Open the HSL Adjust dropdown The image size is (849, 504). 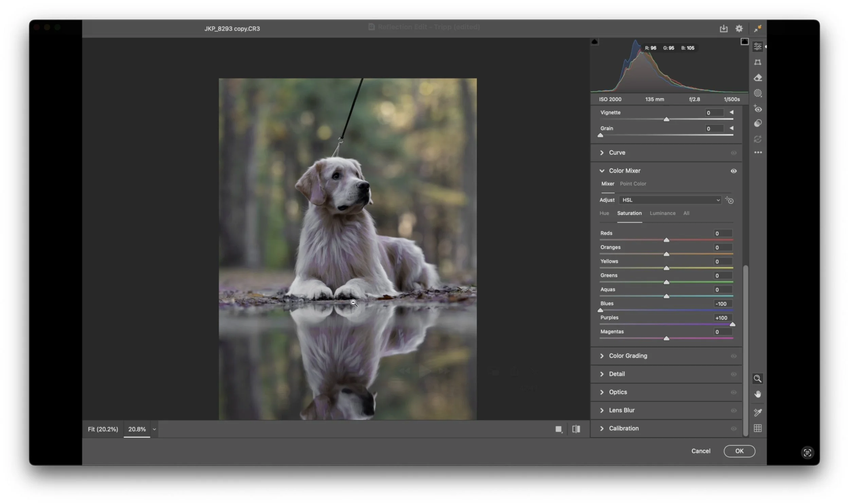click(x=670, y=200)
